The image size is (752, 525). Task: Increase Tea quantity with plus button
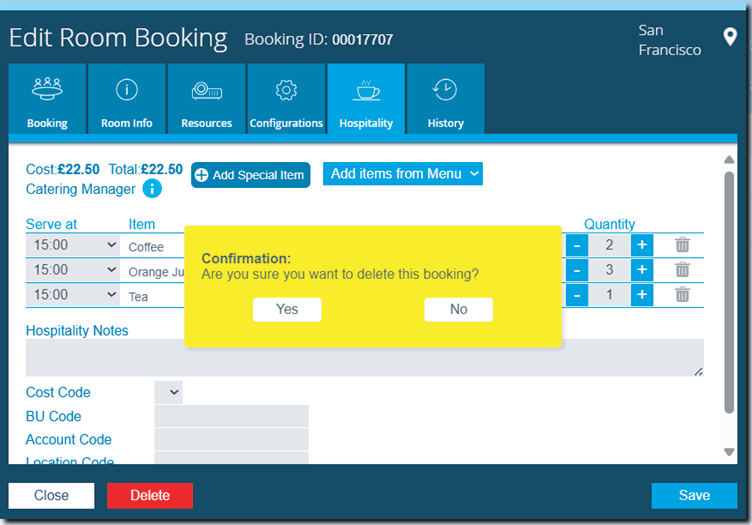pos(641,294)
